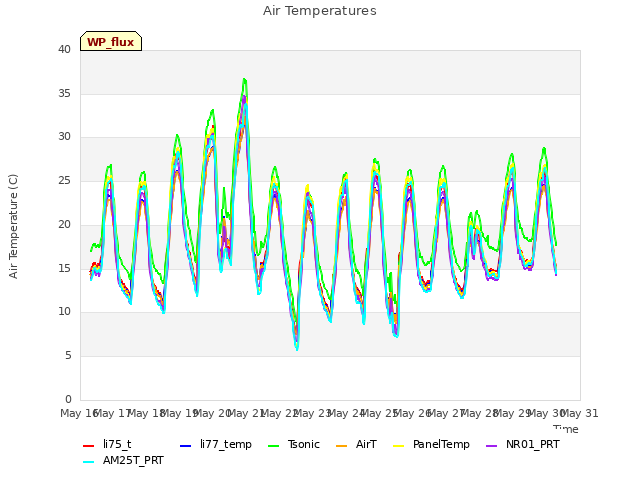Click the May 31 x-axis tick label
640x480 pixels.
(x=580, y=413)
